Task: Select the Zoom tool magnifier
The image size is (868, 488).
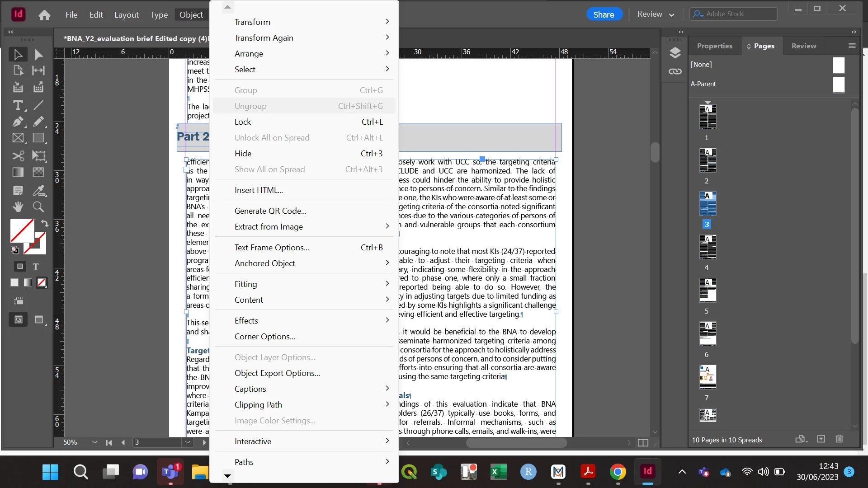Action: click(38, 207)
